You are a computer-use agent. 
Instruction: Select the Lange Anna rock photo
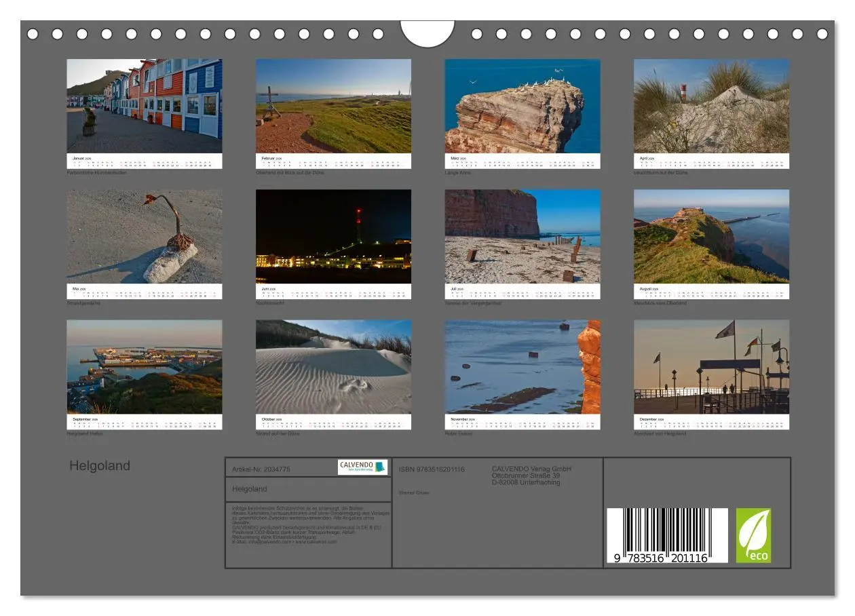point(522,106)
